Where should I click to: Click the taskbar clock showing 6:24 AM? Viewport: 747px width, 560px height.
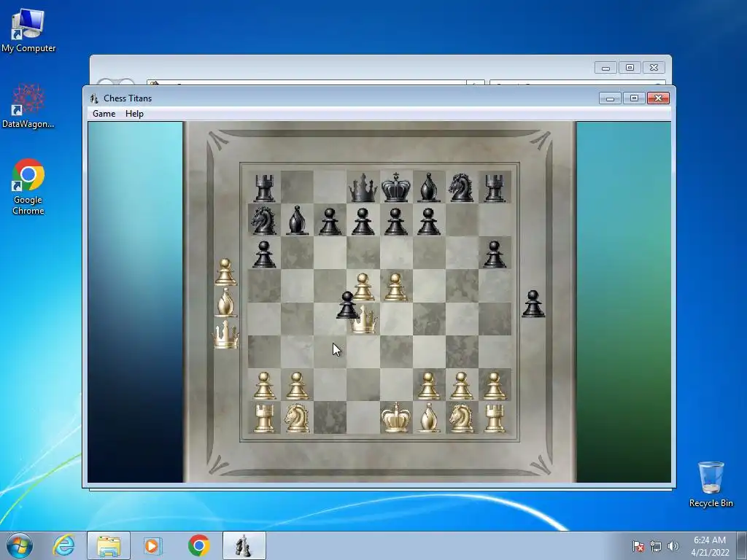709,546
